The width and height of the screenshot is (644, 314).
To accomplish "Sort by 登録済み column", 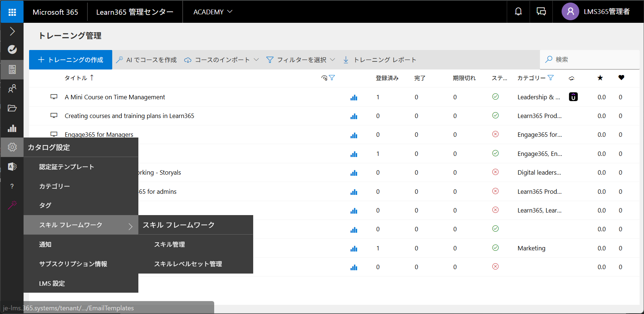I will [x=387, y=78].
